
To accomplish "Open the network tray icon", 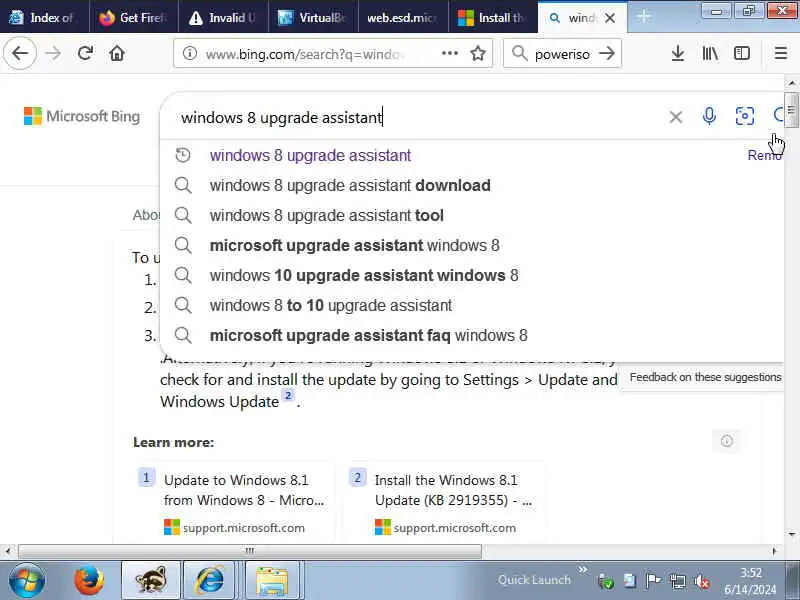I will 678,581.
